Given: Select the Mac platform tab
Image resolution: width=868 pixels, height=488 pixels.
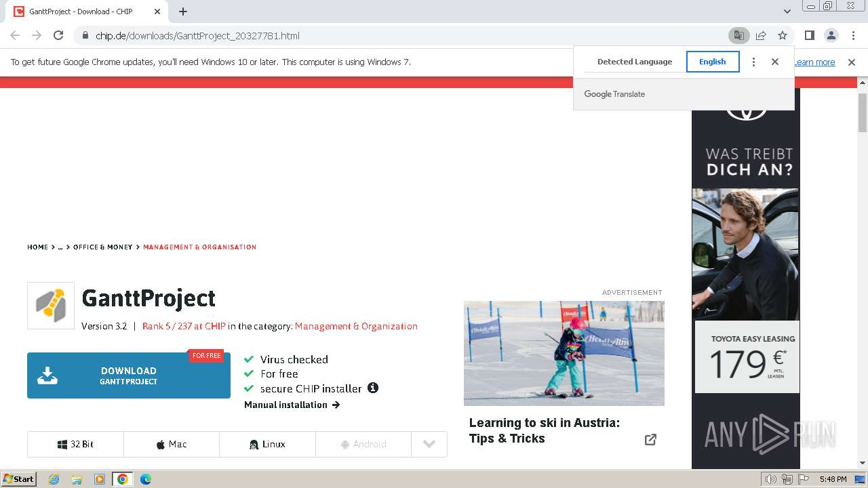Looking at the screenshot, I should point(172,444).
